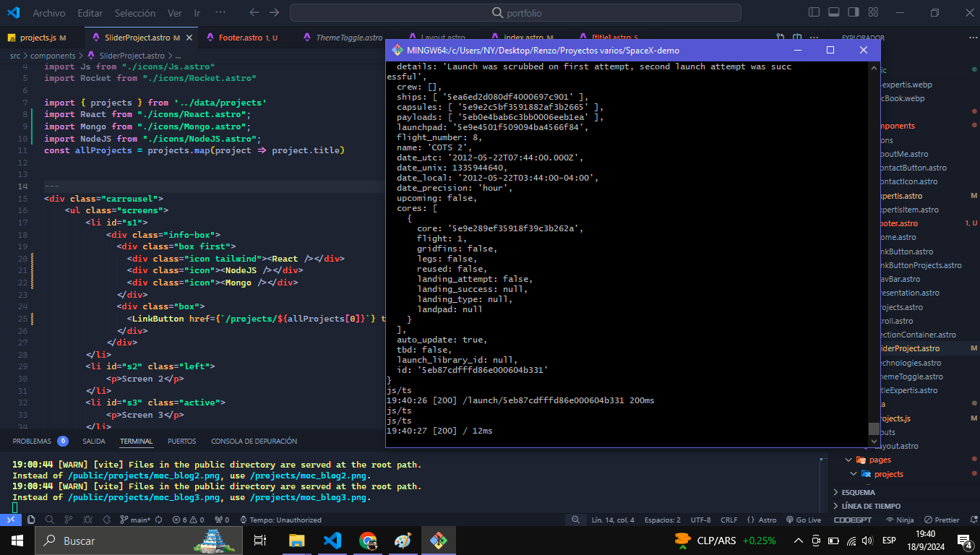Toggle the primary sidebar layout icon

click(814, 12)
